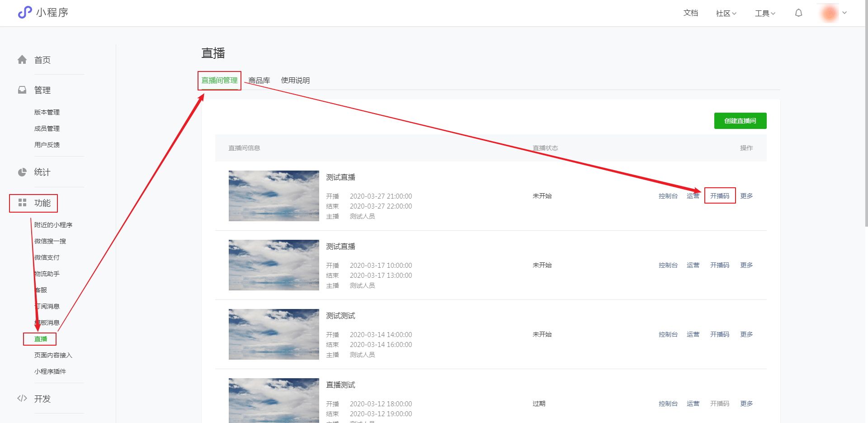Click the 功能 grid icon
Image resolution: width=868 pixels, height=423 pixels.
(x=22, y=203)
